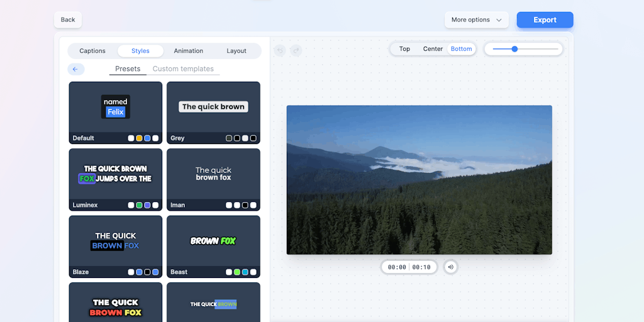Choose the Iman preset thumbnail
This screenshot has height=322, width=644.
213,179
